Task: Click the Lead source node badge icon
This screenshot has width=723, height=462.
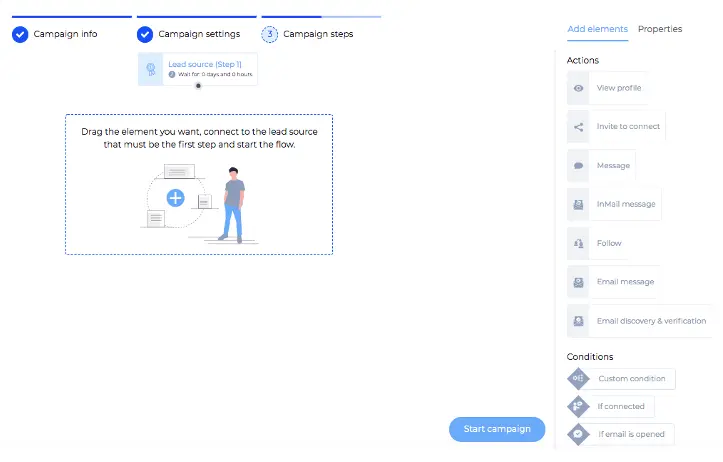Action: pos(150,69)
